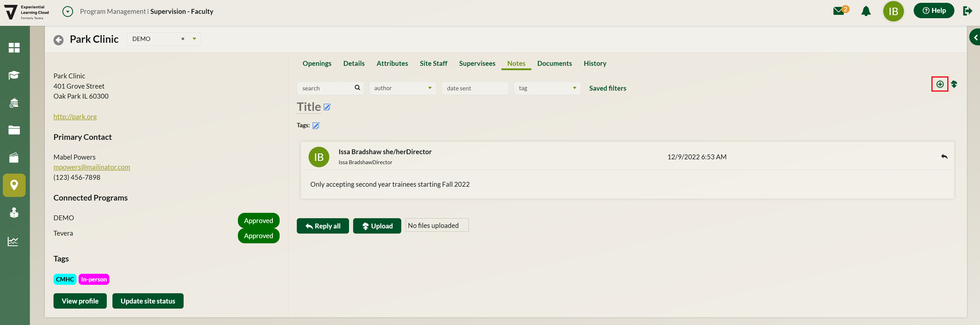This screenshot has height=325, width=980.
Task: Add a new note with plus icon
Action: (x=940, y=84)
